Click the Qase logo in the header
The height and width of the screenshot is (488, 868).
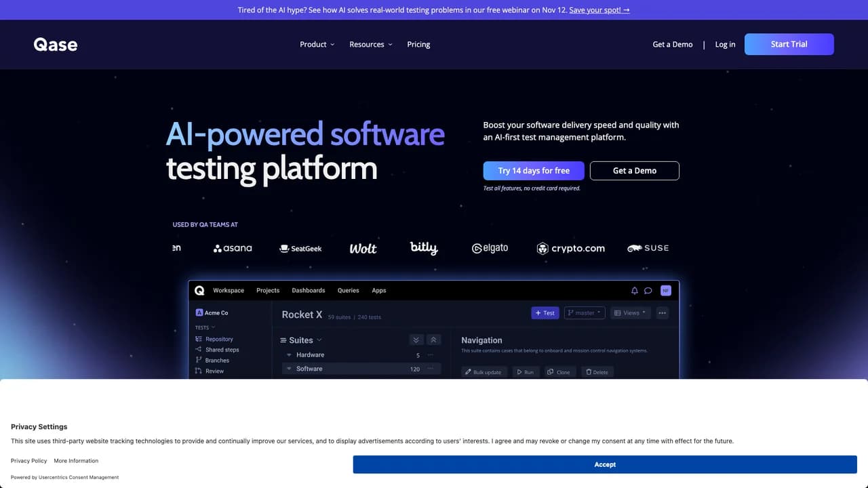click(56, 44)
